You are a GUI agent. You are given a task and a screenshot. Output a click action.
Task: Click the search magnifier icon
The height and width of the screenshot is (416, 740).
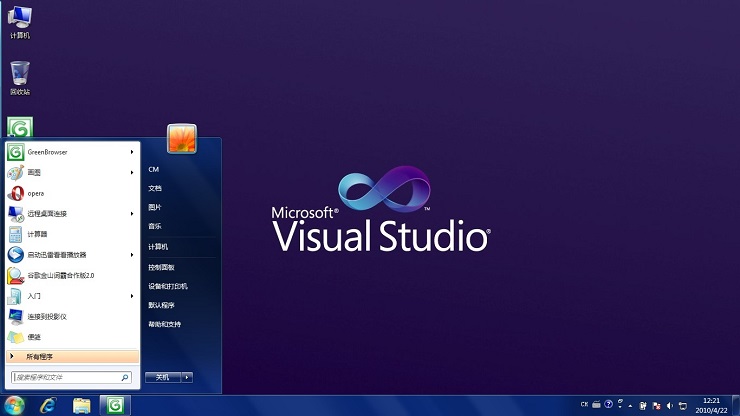click(125, 377)
